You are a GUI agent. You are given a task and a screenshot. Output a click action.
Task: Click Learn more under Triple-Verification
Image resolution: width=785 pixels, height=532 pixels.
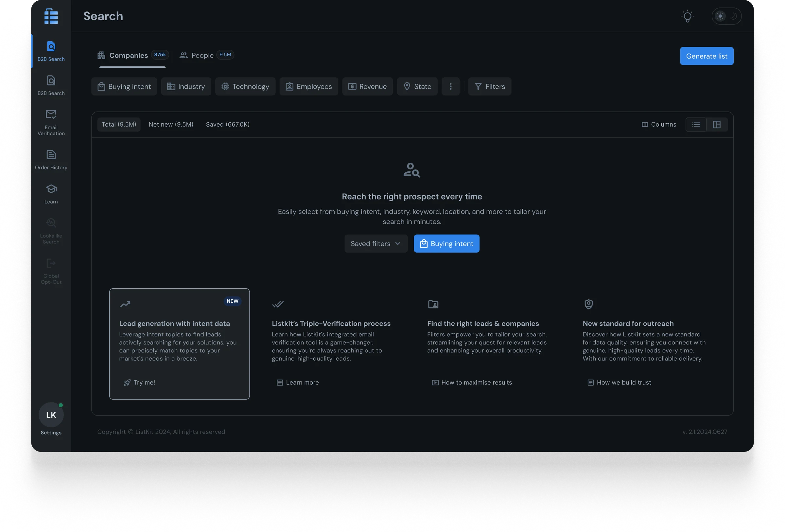(298, 382)
